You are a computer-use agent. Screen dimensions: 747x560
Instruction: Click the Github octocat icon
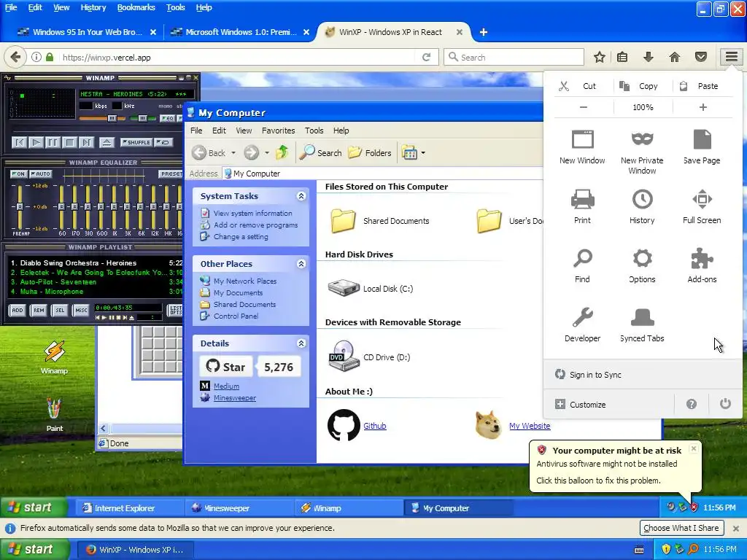point(344,425)
